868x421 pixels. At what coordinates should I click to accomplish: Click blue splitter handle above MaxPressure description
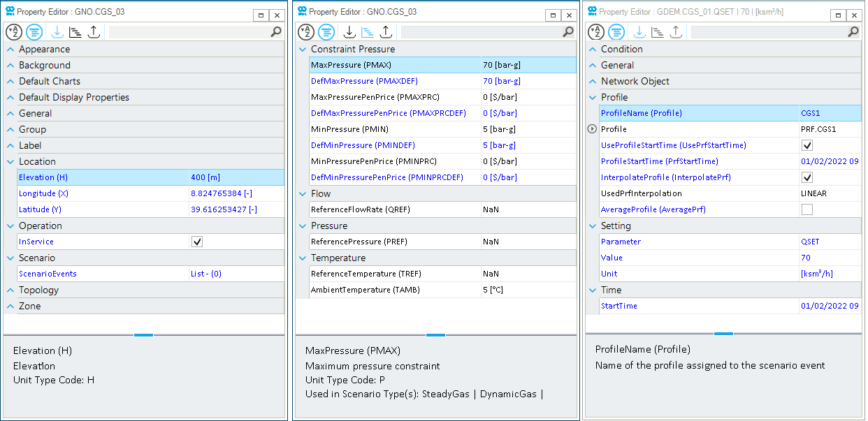click(x=435, y=335)
